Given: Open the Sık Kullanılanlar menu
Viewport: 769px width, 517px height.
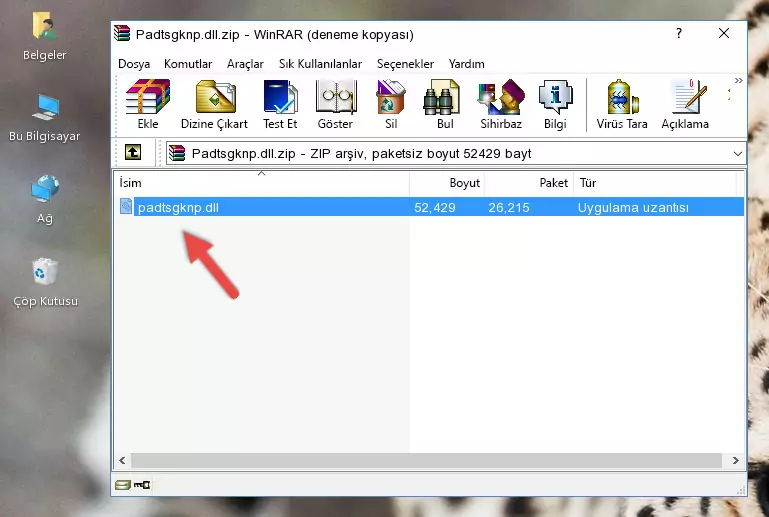Looking at the screenshot, I should [320, 64].
